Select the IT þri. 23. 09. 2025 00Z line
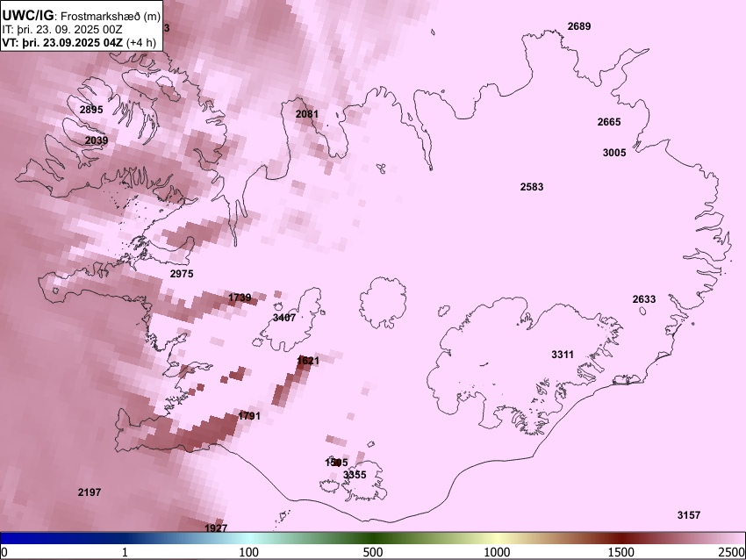The width and height of the screenshot is (746, 560). tap(61, 30)
